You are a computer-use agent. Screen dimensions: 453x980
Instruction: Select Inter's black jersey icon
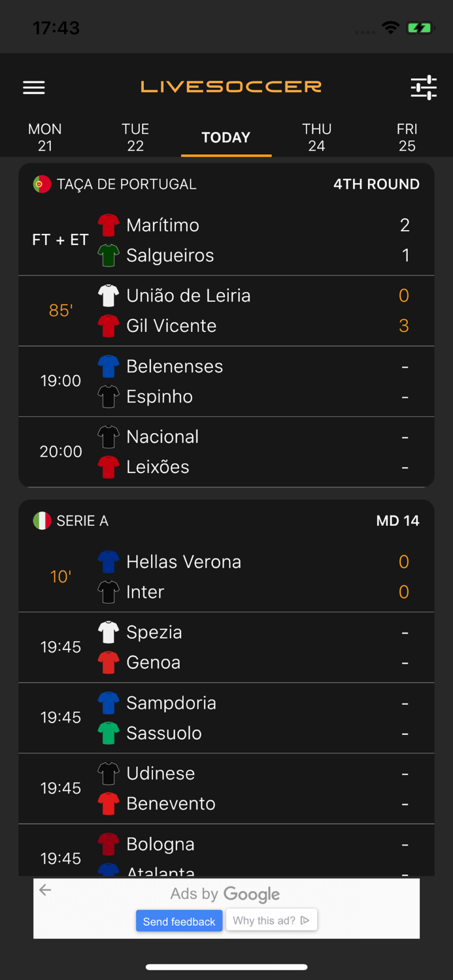(109, 591)
